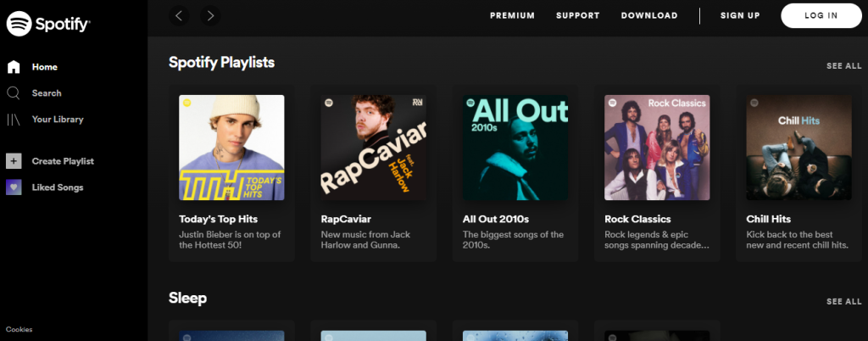Open the Spotify Playlists section heading
Viewport: 868px width, 341px height.
pyautogui.click(x=221, y=63)
